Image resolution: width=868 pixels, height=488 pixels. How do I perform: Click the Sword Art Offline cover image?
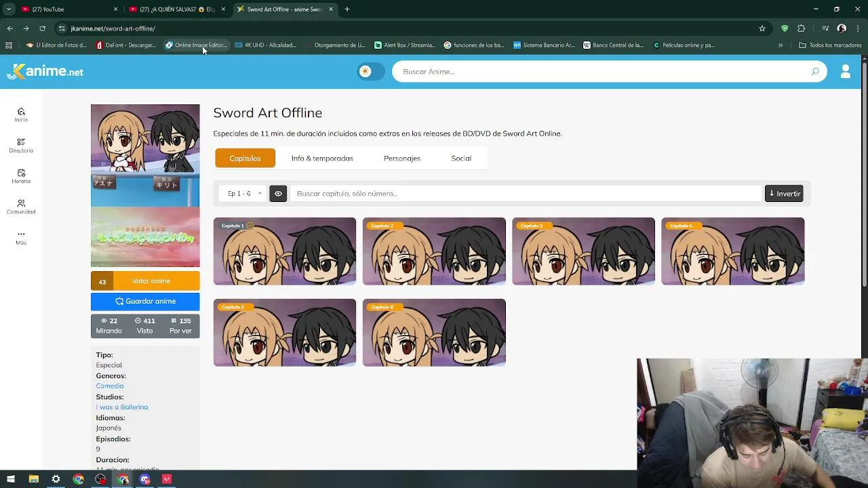click(x=145, y=186)
